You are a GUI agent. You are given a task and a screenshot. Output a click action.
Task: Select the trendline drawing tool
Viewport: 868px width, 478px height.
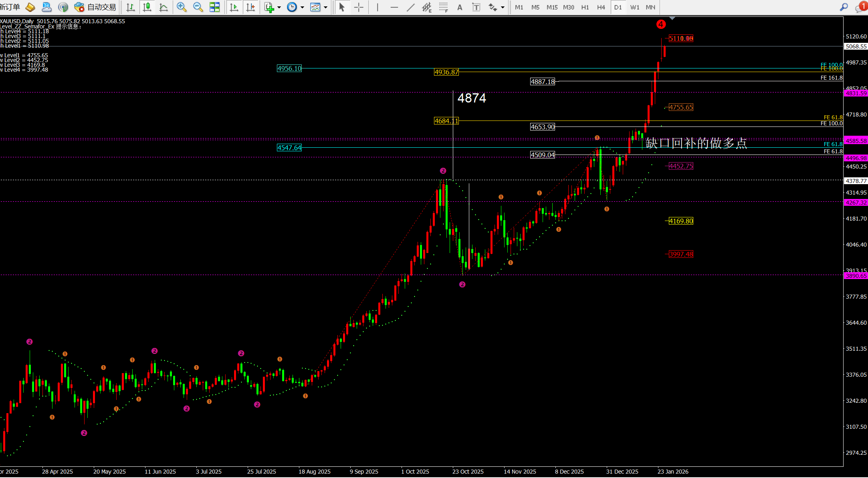411,7
